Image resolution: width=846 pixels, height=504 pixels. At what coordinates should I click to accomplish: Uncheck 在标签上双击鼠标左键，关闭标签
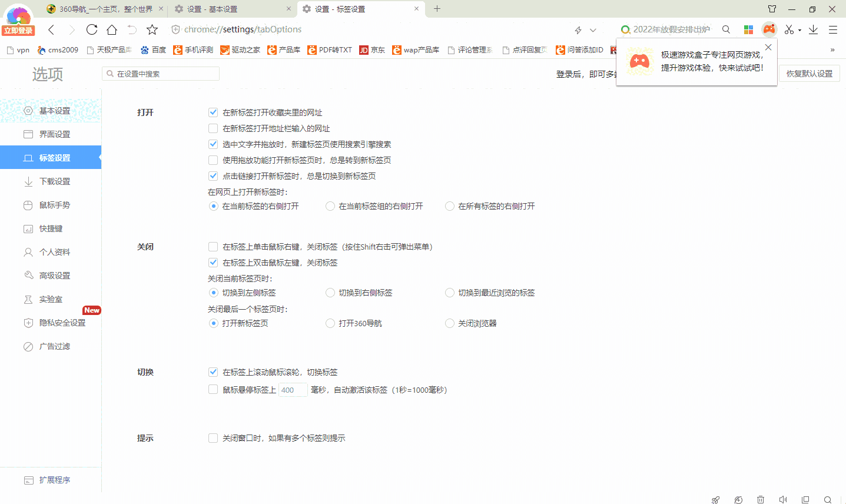tap(213, 263)
